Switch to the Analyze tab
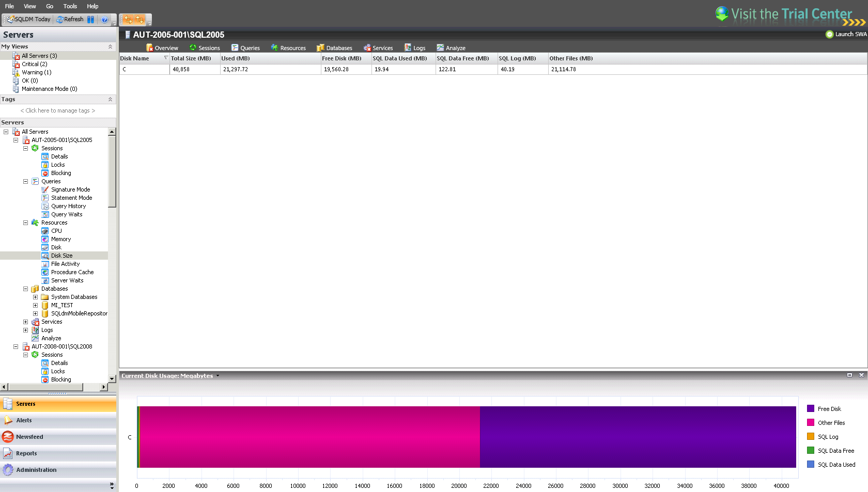 click(451, 48)
